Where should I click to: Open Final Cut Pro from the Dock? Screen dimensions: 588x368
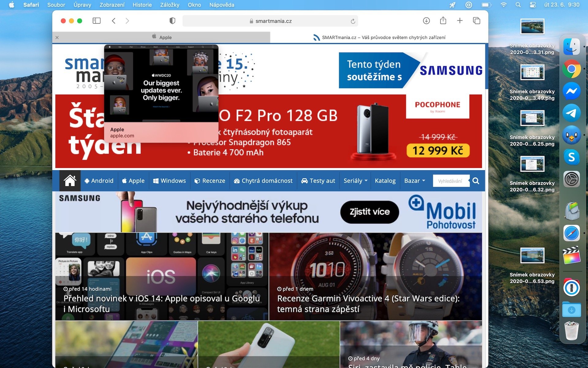pos(571,255)
